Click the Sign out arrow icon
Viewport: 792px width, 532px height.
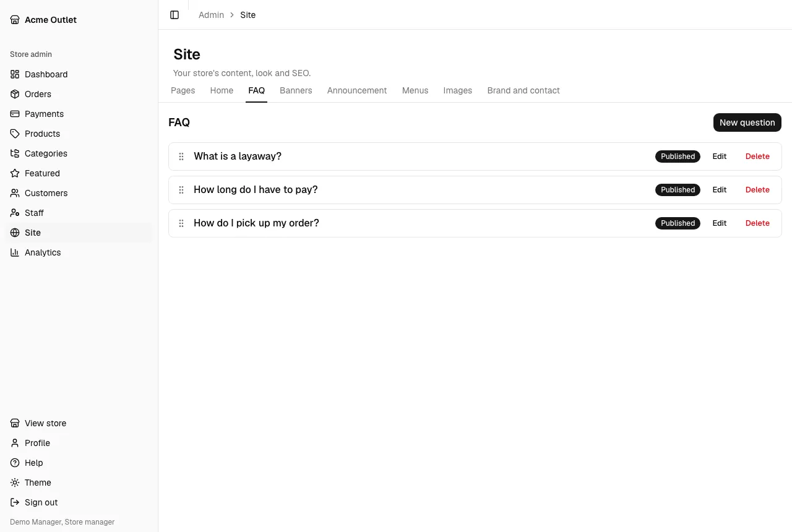point(15,502)
